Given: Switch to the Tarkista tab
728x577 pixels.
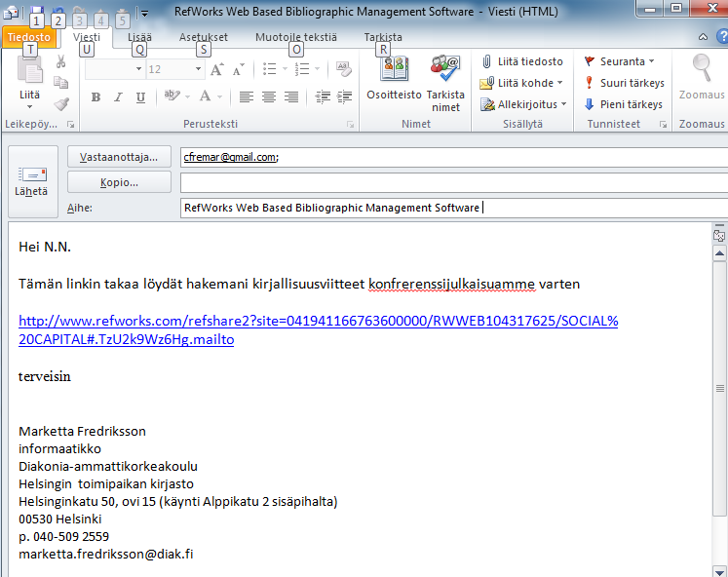Looking at the screenshot, I should [383, 37].
